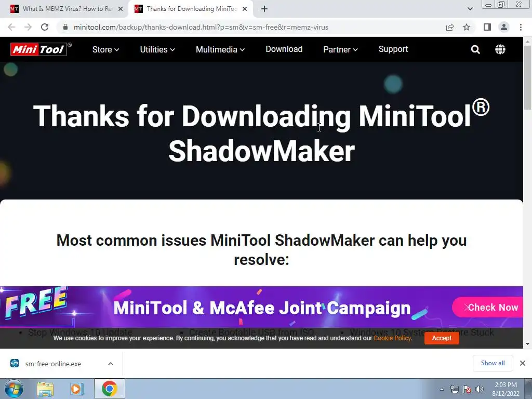The image size is (532, 399).
Task: Click the website search magnifier icon
Action: click(475, 49)
